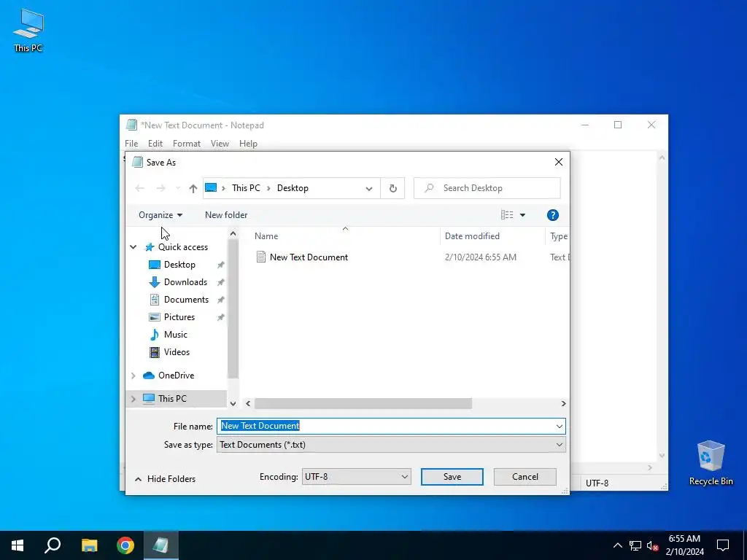Screen dimensions: 747x560
Task: Click the file list horizontal scrollbar
Action: tap(363, 404)
